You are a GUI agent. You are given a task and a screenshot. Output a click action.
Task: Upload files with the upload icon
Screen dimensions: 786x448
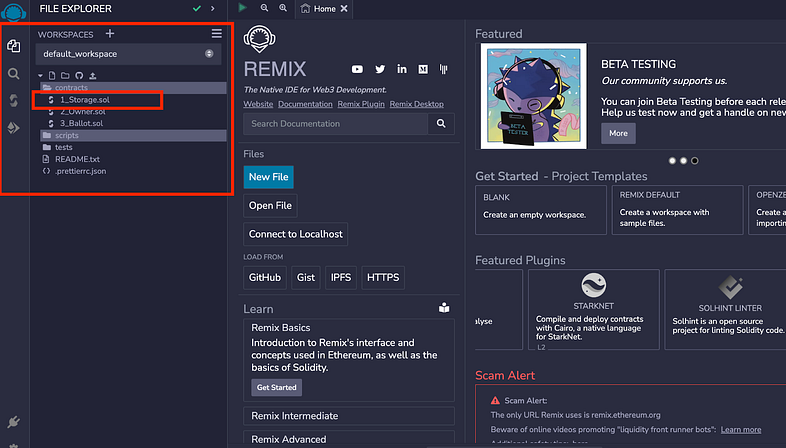point(93,76)
